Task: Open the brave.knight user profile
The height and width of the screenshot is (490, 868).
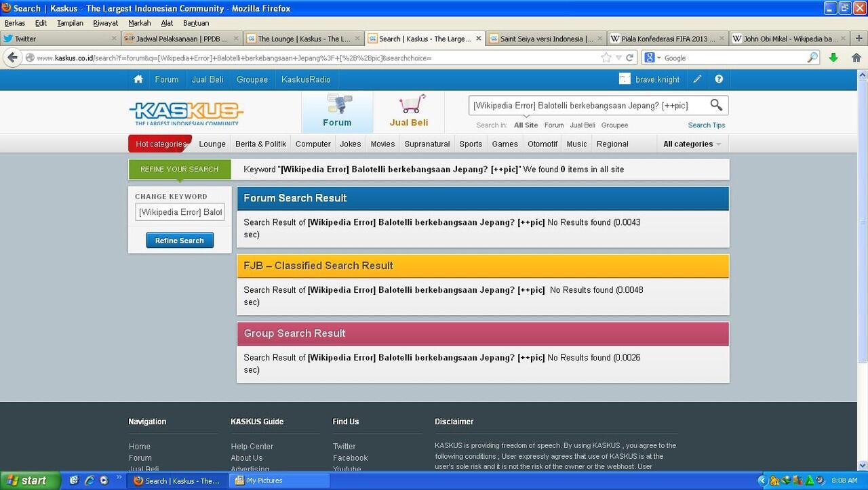Action: click(650, 79)
